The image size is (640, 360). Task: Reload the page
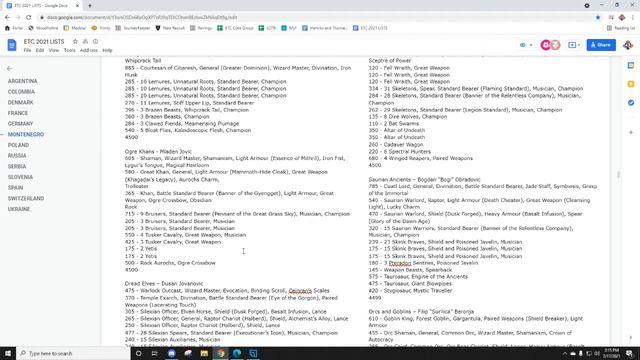(x=29, y=18)
